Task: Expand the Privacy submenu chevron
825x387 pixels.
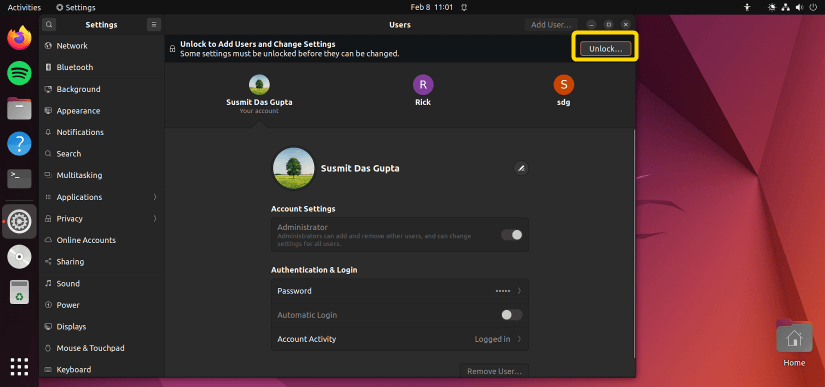Action: tap(155, 219)
